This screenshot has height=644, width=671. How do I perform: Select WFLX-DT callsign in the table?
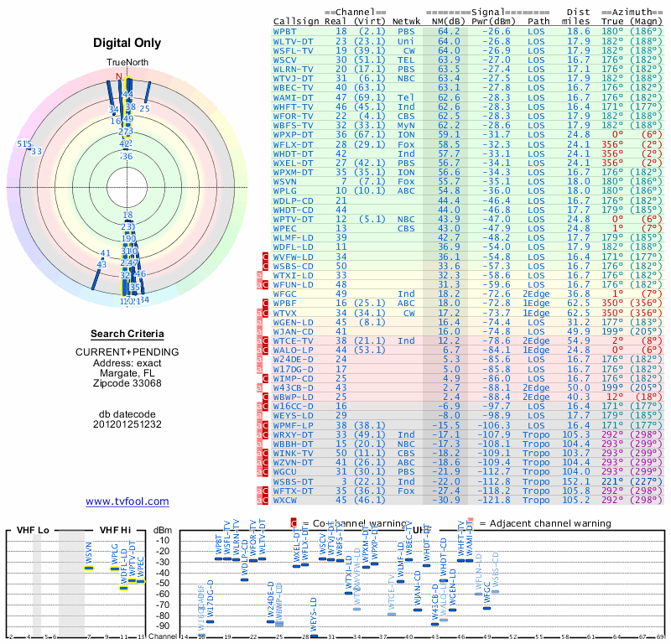coord(293,144)
